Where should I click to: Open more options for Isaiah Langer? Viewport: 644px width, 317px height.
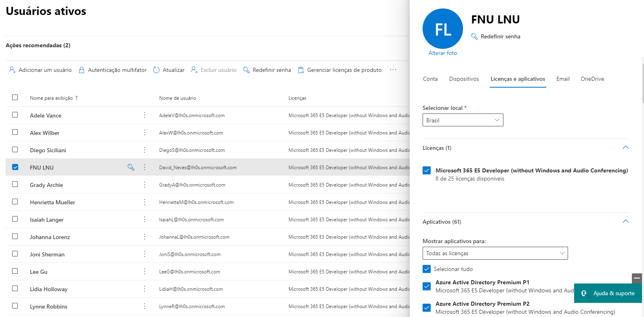click(145, 219)
